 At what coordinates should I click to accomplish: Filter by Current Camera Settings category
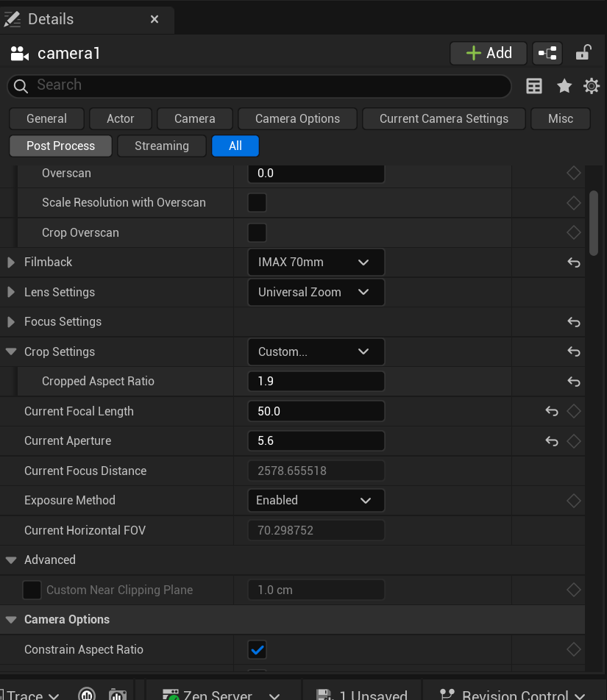(444, 119)
